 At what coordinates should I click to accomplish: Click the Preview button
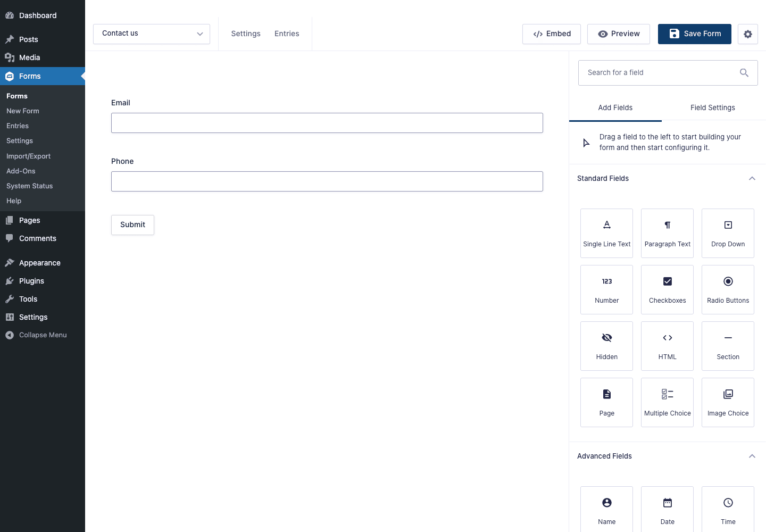coord(619,34)
